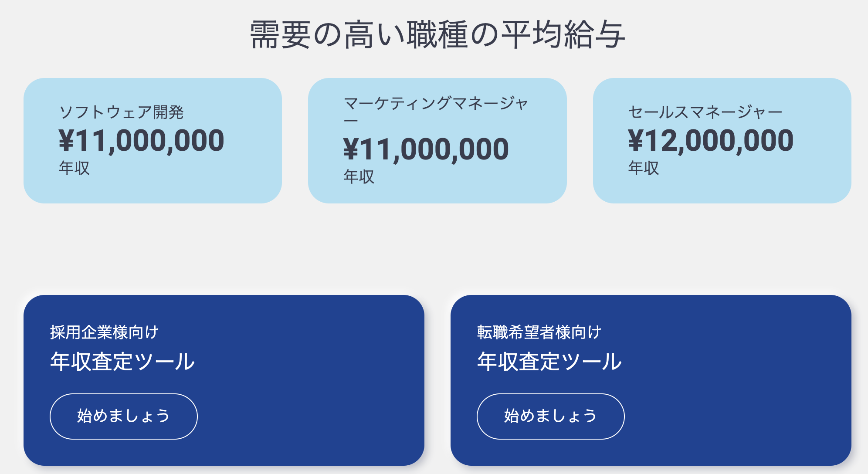Screen dimensions: 868x474
Task: Click 年収 label in the sales manager card
Action: tap(643, 168)
